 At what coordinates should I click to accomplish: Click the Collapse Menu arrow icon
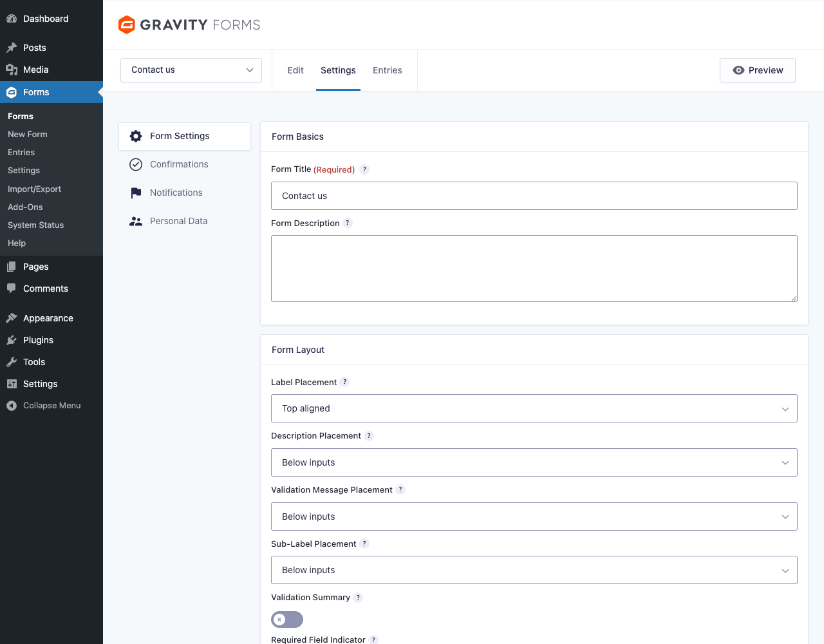pyautogui.click(x=12, y=406)
